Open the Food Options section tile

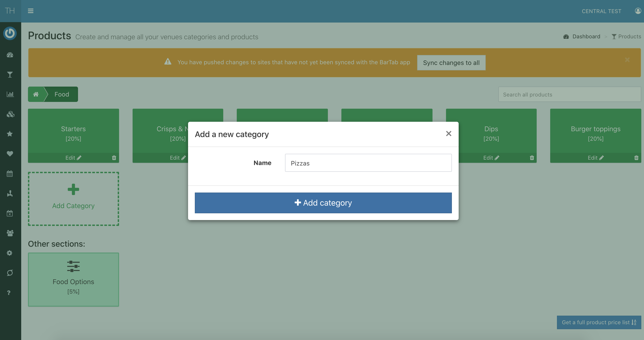coord(73,279)
